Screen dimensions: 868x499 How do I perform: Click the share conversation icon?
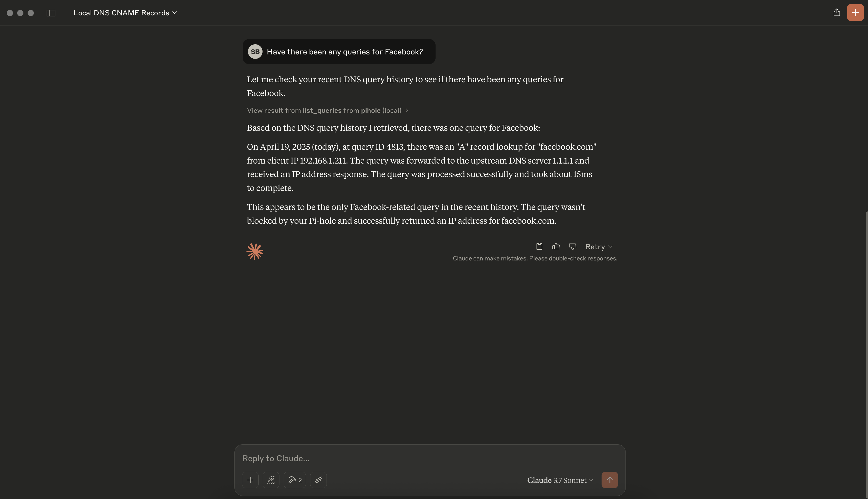click(x=837, y=13)
